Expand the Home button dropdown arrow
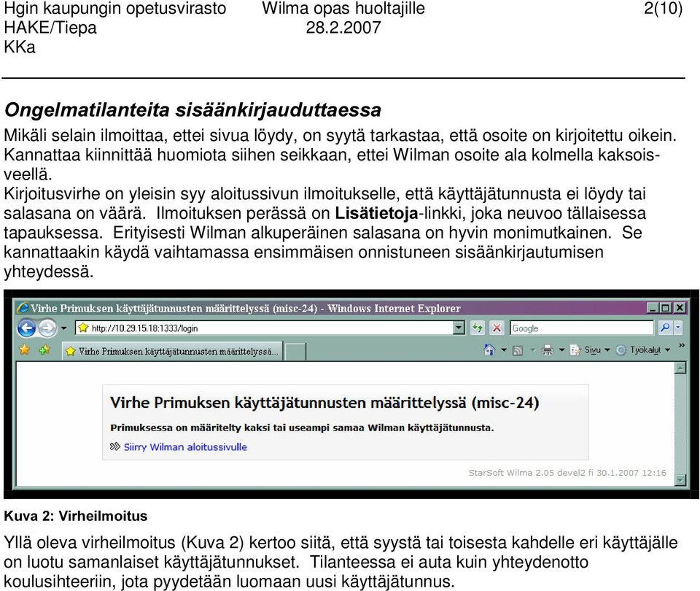Screen dimensions: 700x591 pyautogui.click(x=504, y=350)
